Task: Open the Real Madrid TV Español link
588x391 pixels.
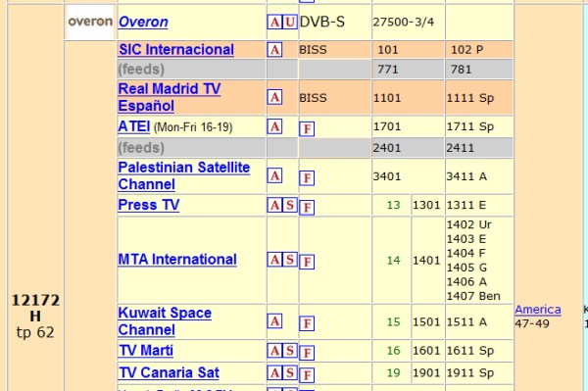Action: point(170,97)
